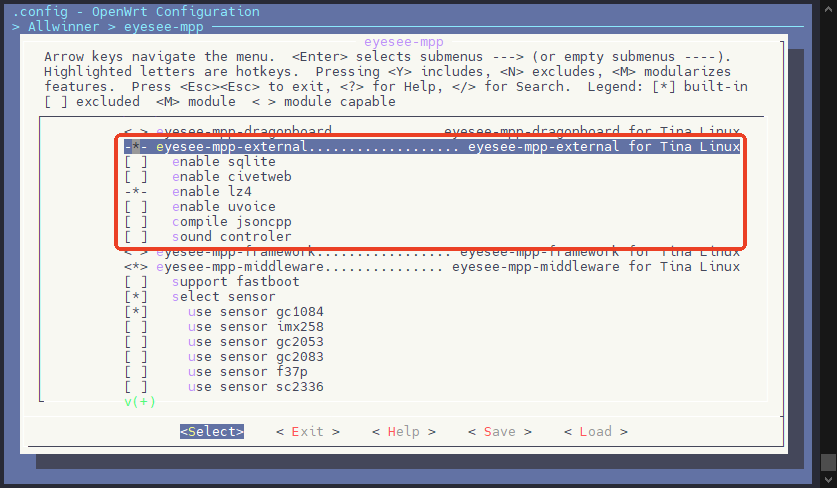Toggle the support fastboot checkbox
This screenshot has width=837, height=488.
pyautogui.click(x=136, y=282)
